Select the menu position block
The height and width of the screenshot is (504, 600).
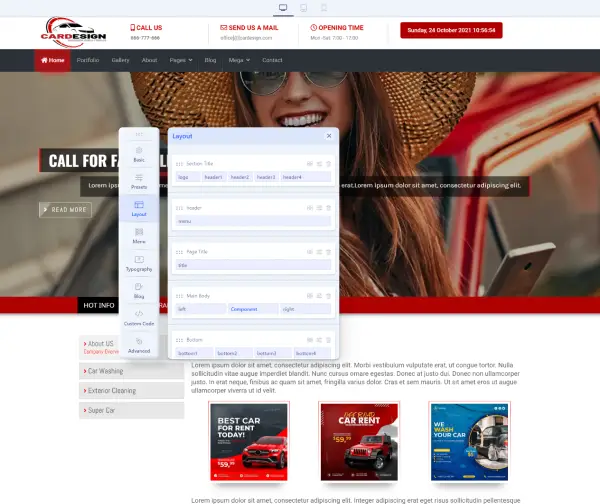pos(253,221)
